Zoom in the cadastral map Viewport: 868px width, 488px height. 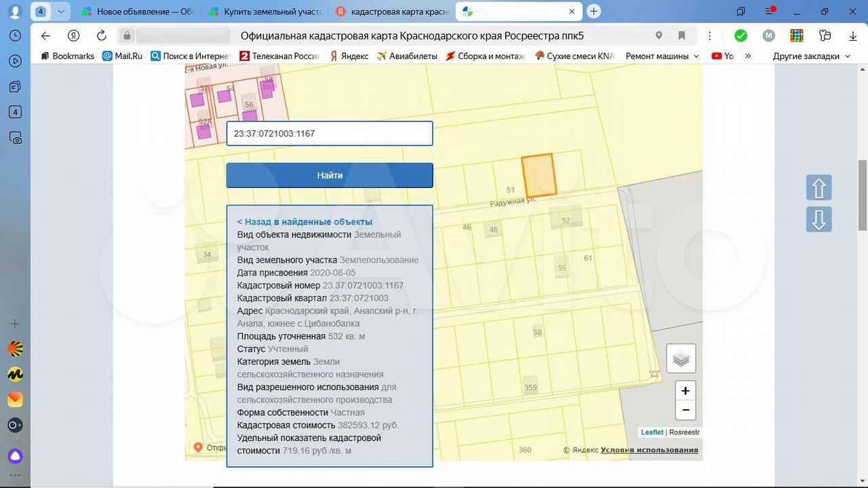click(x=685, y=391)
